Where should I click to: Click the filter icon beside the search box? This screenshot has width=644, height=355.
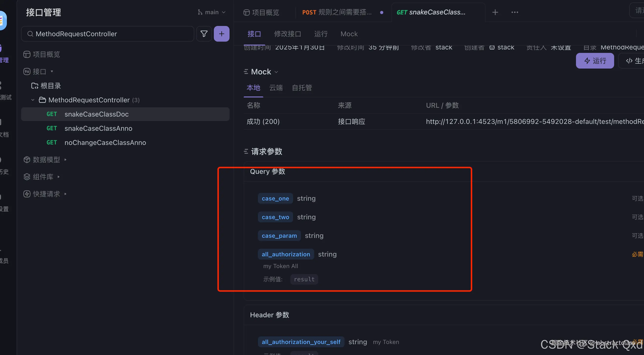tap(204, 34)
